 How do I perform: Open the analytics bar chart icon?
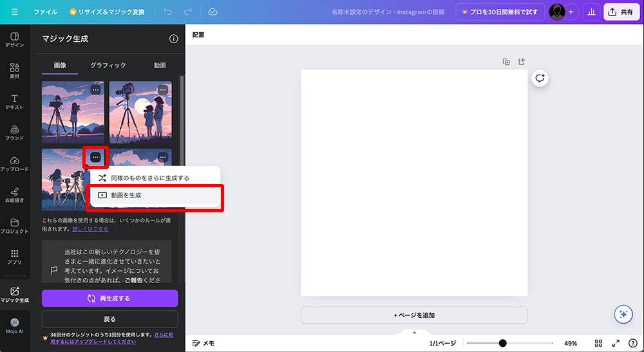click(591, 12)
